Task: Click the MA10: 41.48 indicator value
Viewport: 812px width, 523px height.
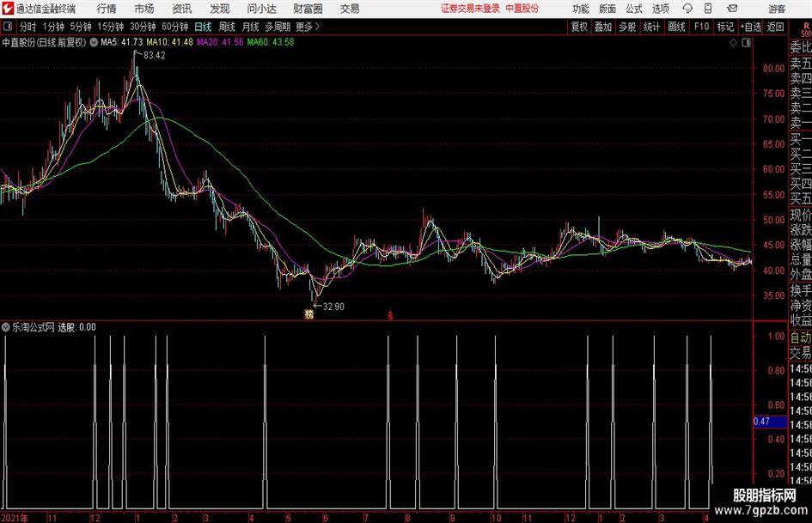Action: [x=169, y=42]
